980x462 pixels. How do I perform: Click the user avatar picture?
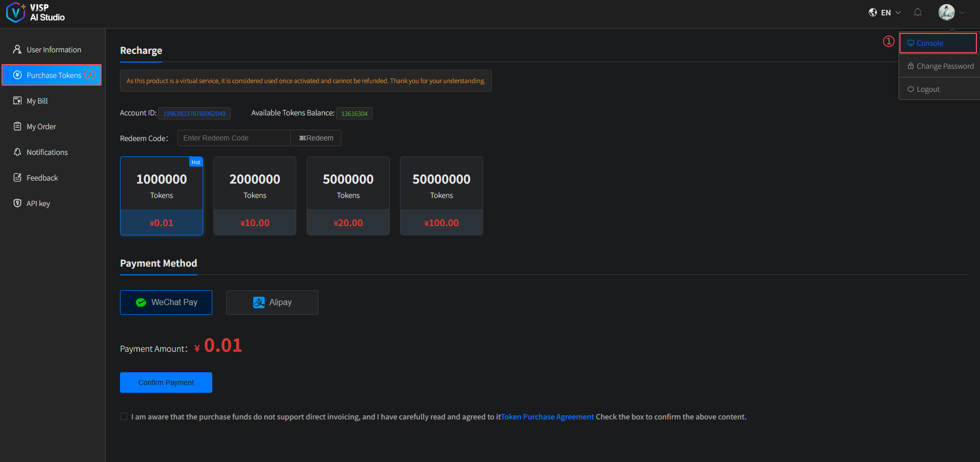point(946,12)
